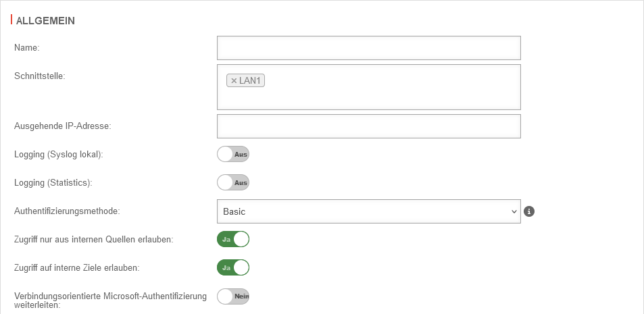This screenshot has height=314, width=644.
Task: Click the info icon beside Authentifizierungsmethode
Action: point(530,211)
